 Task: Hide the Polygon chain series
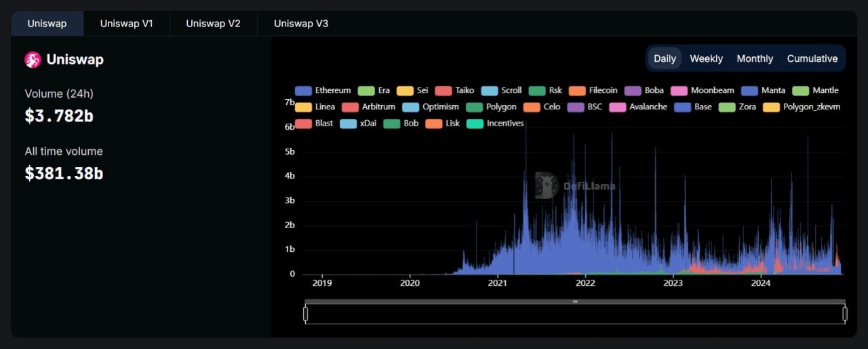coord(491,107)
